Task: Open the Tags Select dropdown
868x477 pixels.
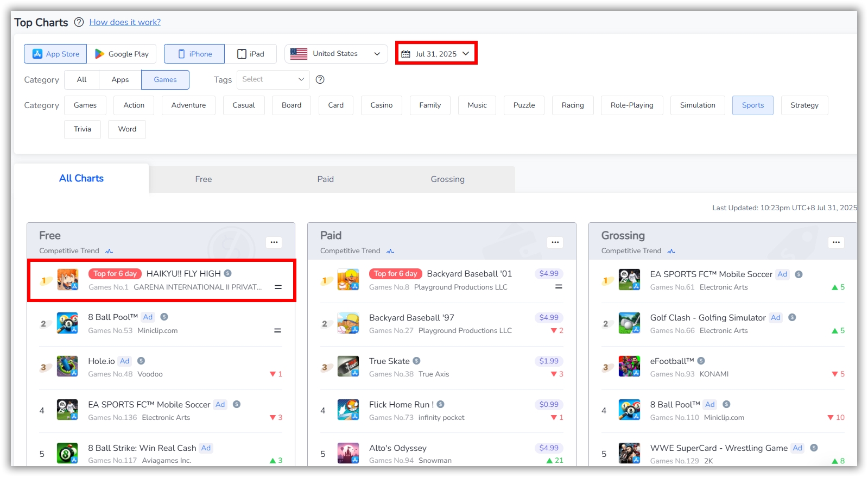Action: pyautogui.click(x=273, y=79)
